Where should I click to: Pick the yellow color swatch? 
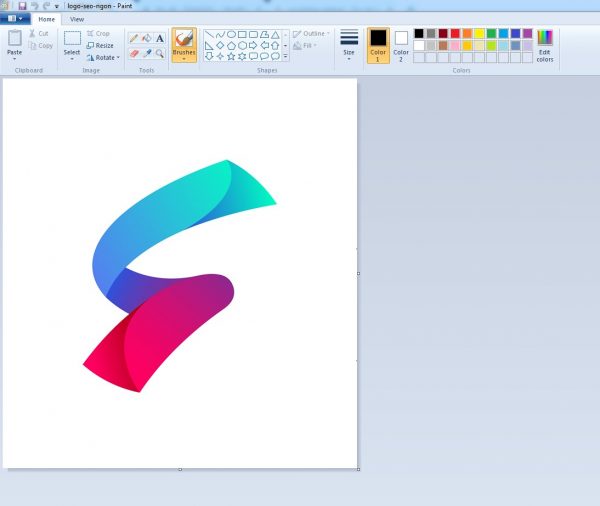pos(479,34)
